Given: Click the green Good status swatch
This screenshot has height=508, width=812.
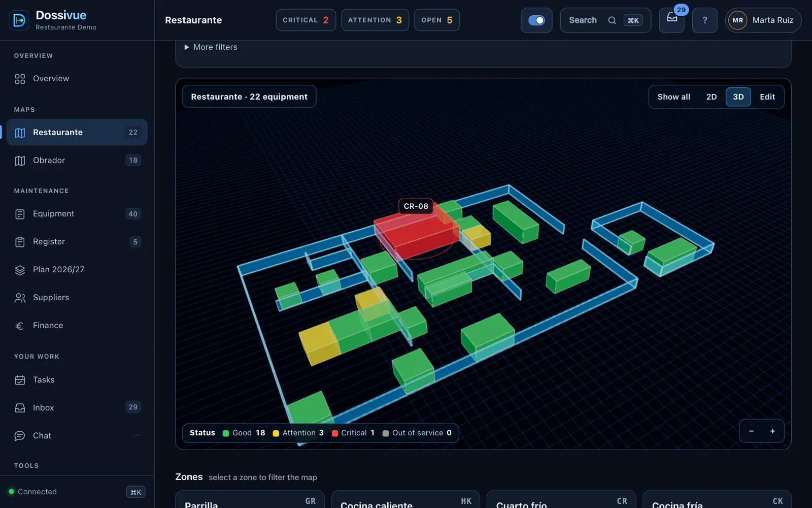Looking at the screenshot, I should [226, 433].
